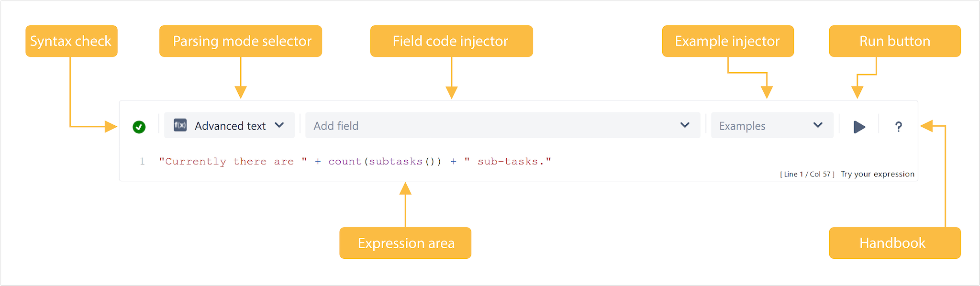Open the handbook question mark icon

coord(898,127)
